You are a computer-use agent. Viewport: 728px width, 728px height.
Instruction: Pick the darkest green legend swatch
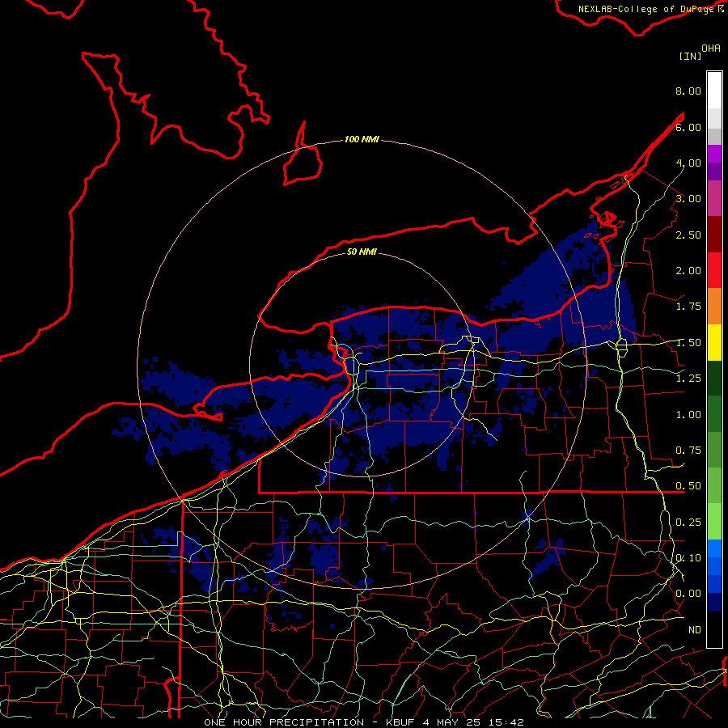pos(714,378)
